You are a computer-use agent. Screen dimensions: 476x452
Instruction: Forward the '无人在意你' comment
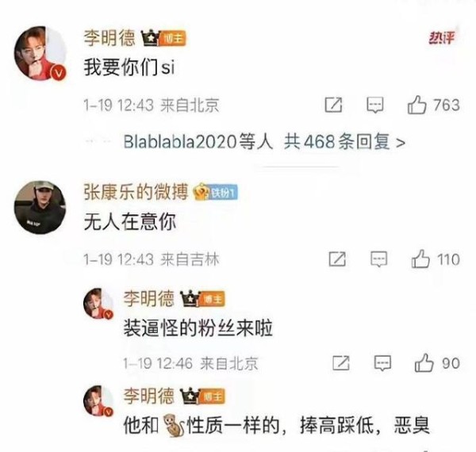337,259
